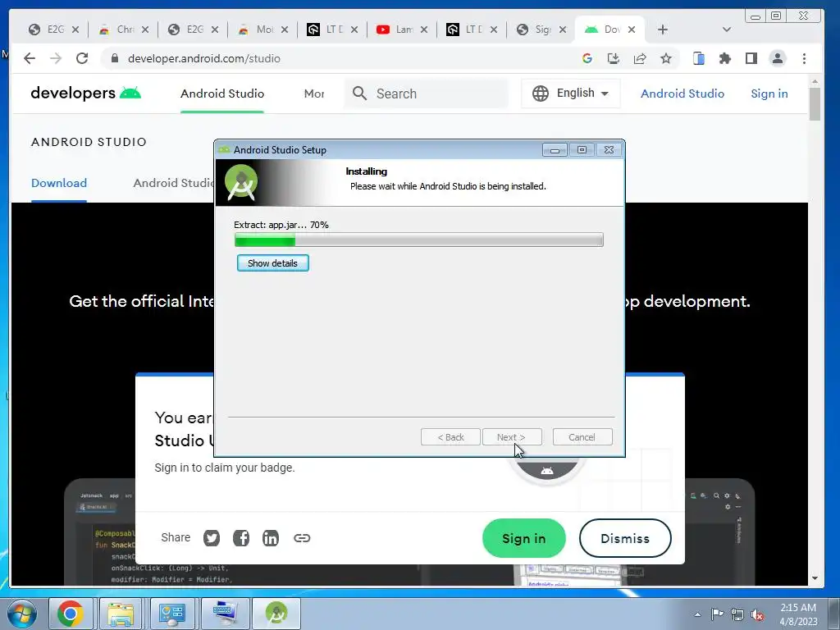Open Chrome's three-dot menu

pos(804,58)
